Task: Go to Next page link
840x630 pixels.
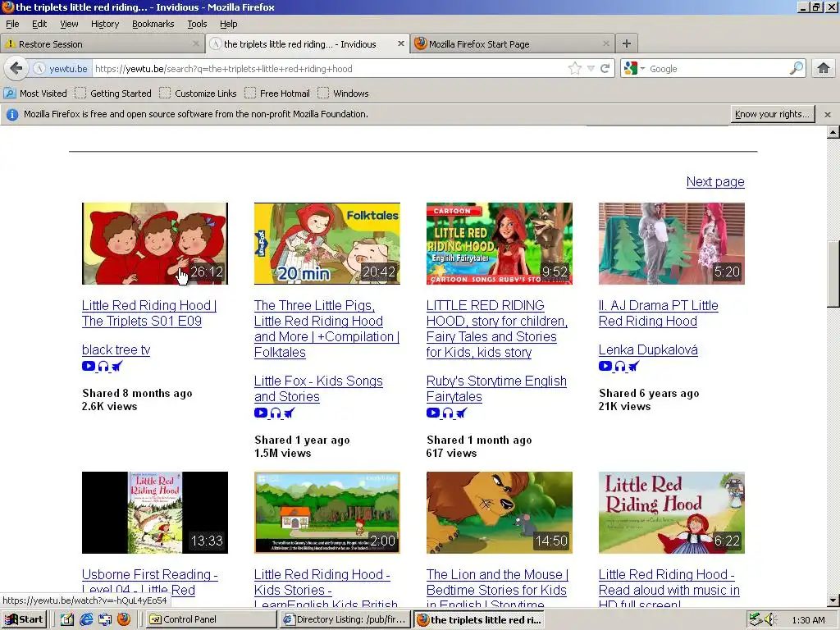Action: point(715,181)
